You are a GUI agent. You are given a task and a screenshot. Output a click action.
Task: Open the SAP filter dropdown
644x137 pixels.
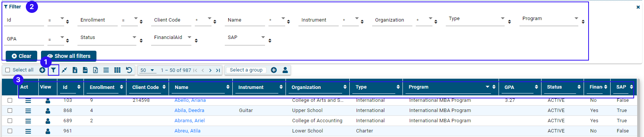point(245,38)
